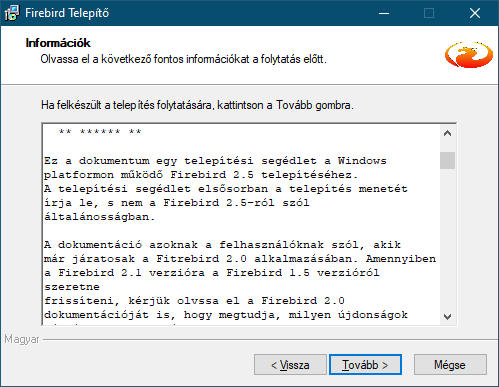The width and height of the screenshot is (499, 387).
Task: Click the scroll up arrow of the text box
Action: point(447,134)
